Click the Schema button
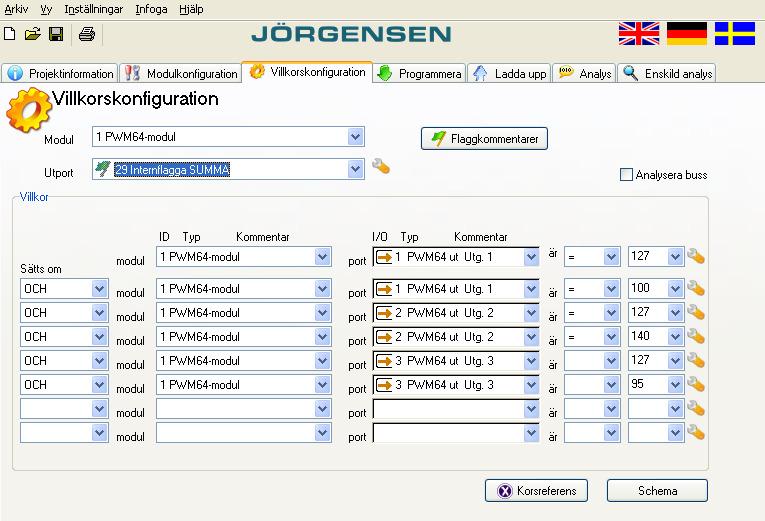The width and height of the screenshot is (765, 521). click(657, 490)
